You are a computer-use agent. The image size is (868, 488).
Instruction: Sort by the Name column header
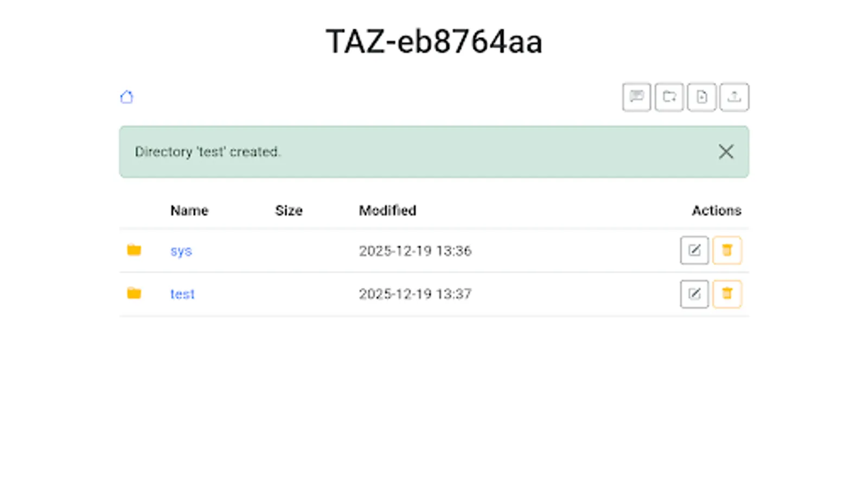(x=188, y=210)
